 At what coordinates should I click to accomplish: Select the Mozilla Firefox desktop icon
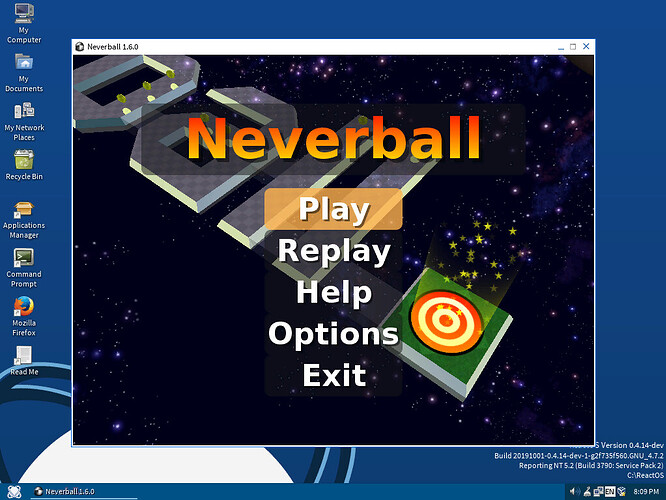click(x=24, y=316)
